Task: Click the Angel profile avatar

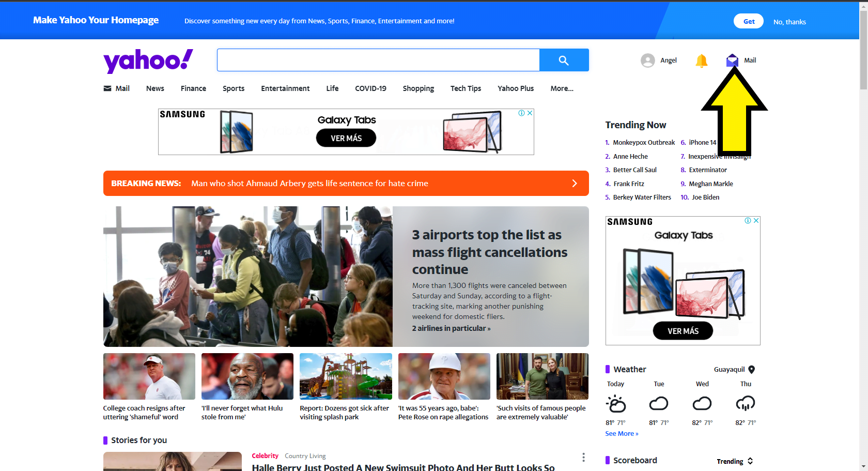Action: pyautogui.click(x=648, y=60)
